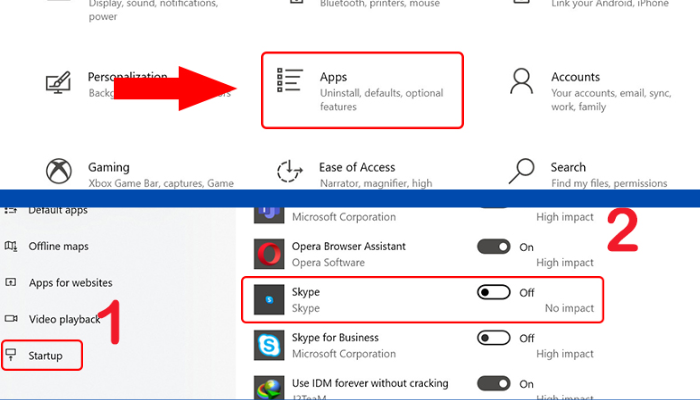
Task: Click the Skype for Business icon
Action: 268,346
